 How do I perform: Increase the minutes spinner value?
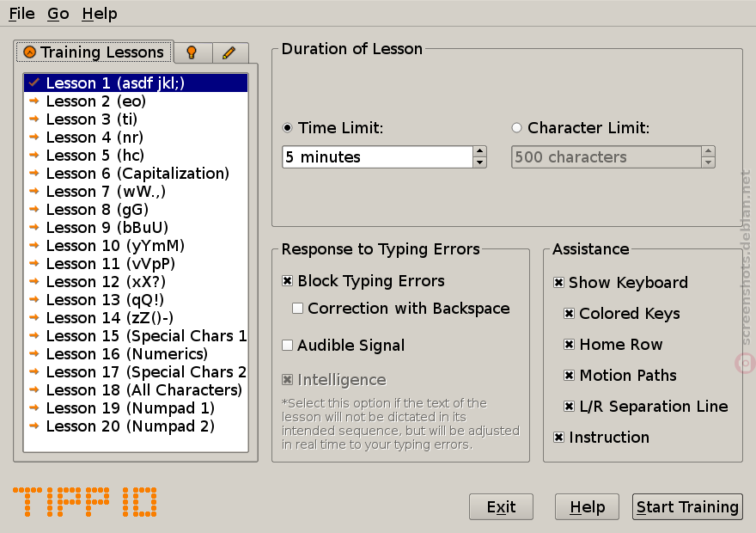(479, 151)
